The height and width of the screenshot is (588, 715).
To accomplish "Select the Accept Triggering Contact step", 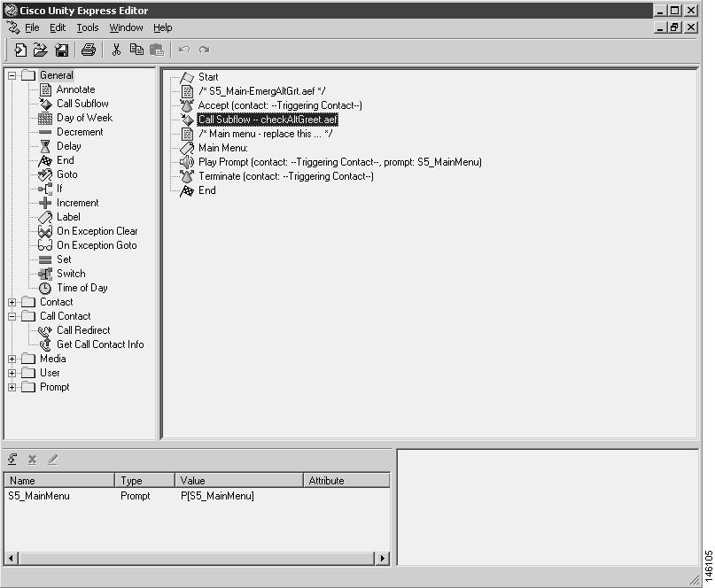I will tap(280, 105).
